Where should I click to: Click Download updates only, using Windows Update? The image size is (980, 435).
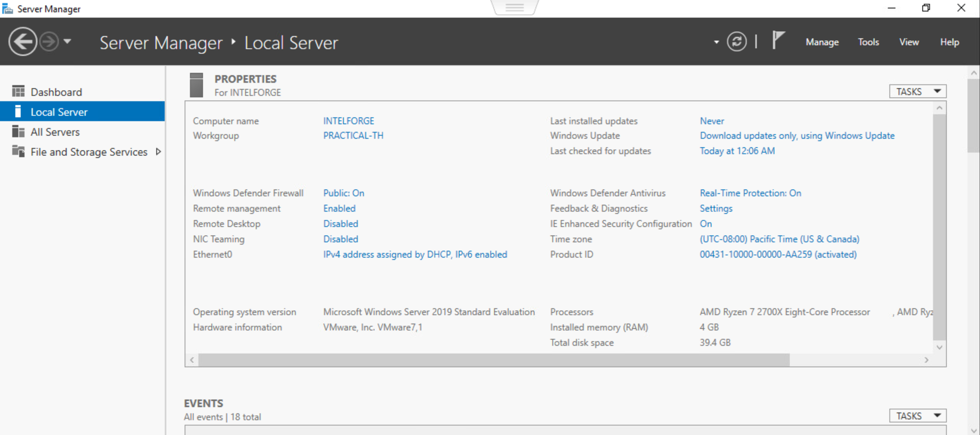tap(797, 135)
